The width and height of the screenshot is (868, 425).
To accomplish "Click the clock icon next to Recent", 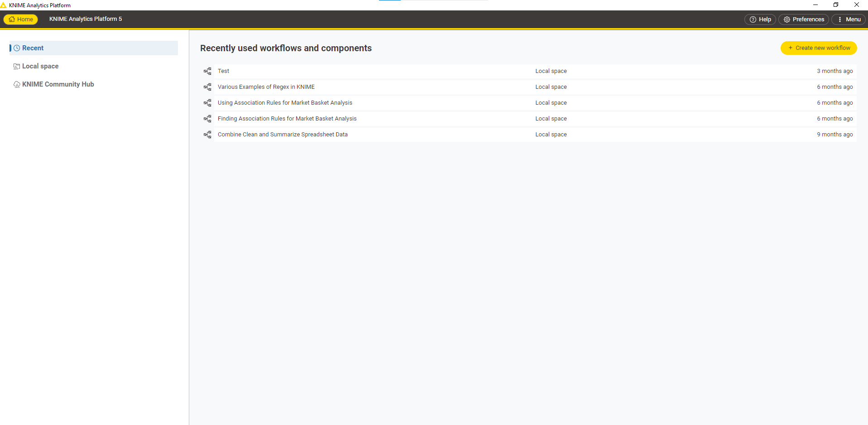I will [x=17, y=48].
